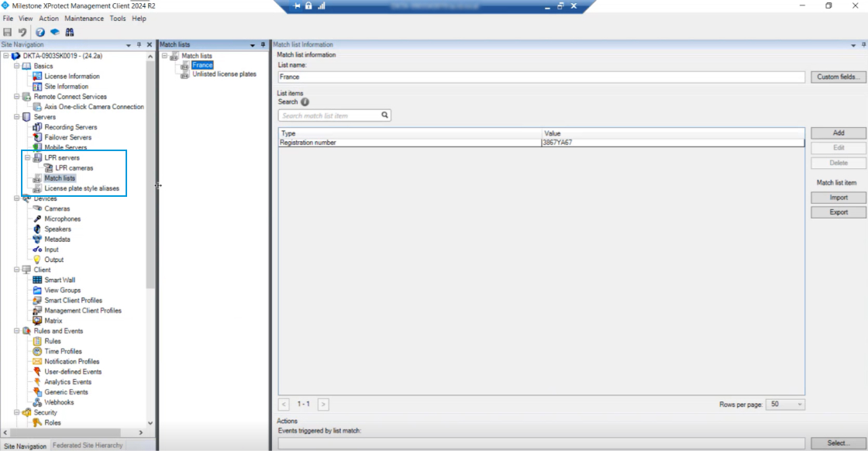Click the search info icon next to Search
Screen dimensions: 868x451
(x=305, y=102)
